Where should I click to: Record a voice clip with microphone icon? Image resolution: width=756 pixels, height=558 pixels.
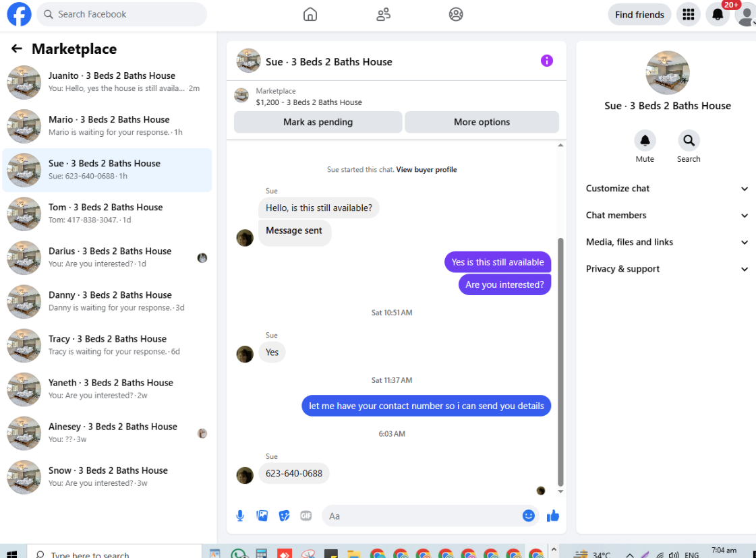(240, 516)
